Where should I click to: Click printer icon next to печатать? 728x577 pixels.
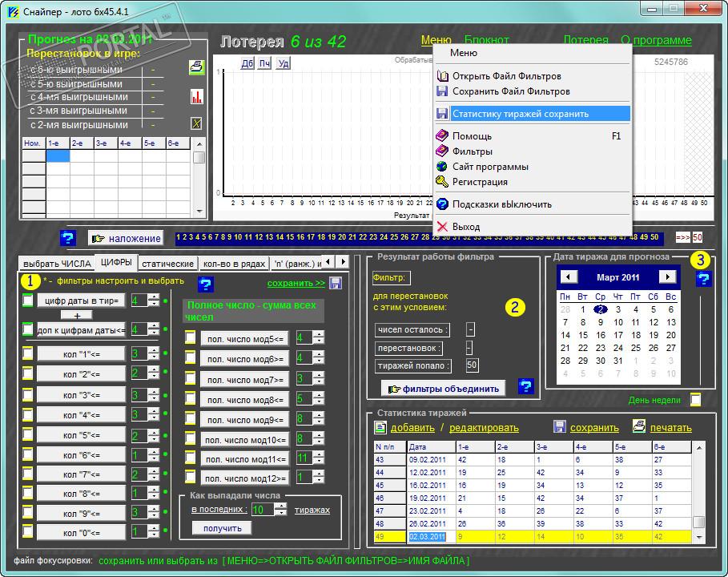639,427
